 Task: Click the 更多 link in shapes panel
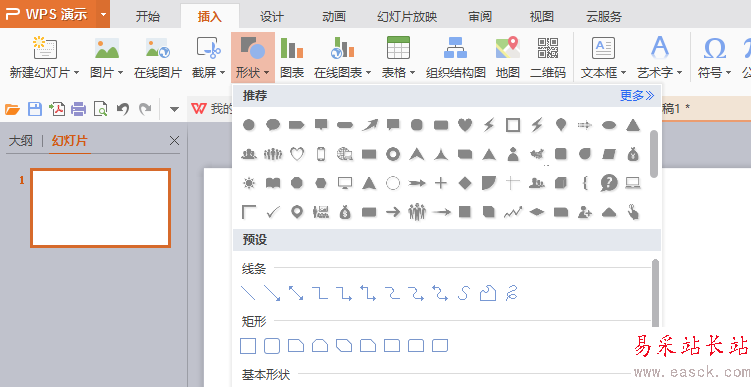point(637,96)
